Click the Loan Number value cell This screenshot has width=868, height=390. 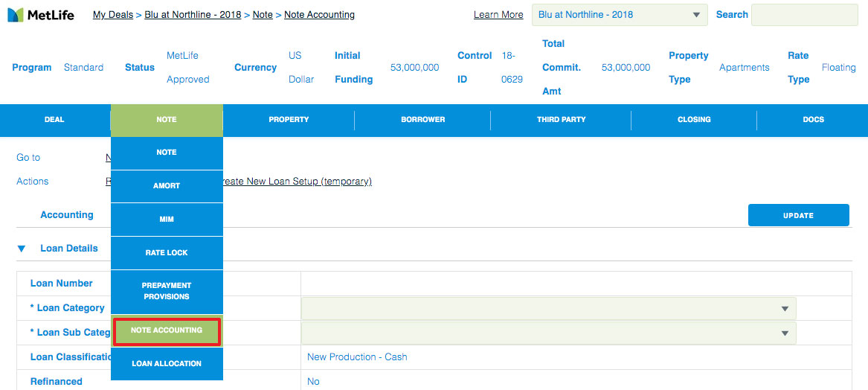[576, 284]
